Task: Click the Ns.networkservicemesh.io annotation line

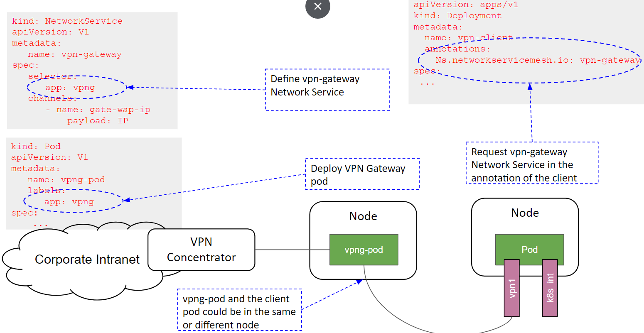Action: pos(537,60)
